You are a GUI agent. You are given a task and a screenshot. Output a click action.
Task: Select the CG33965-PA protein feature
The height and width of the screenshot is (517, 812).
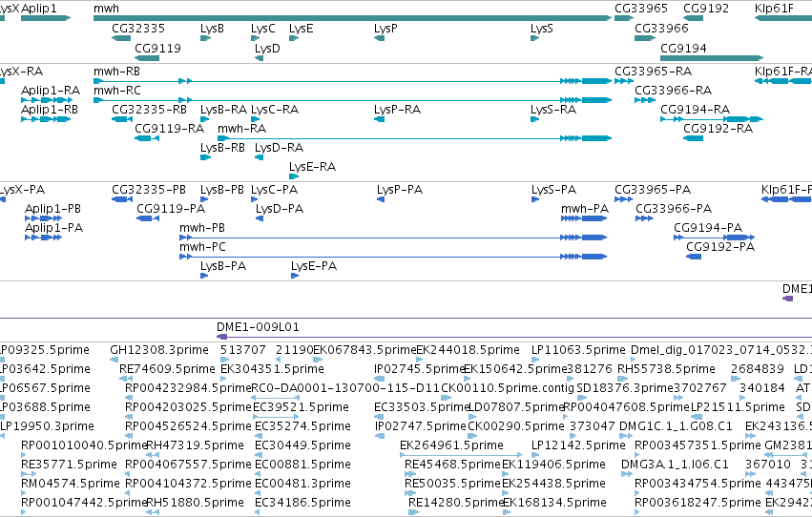[623, 199]
